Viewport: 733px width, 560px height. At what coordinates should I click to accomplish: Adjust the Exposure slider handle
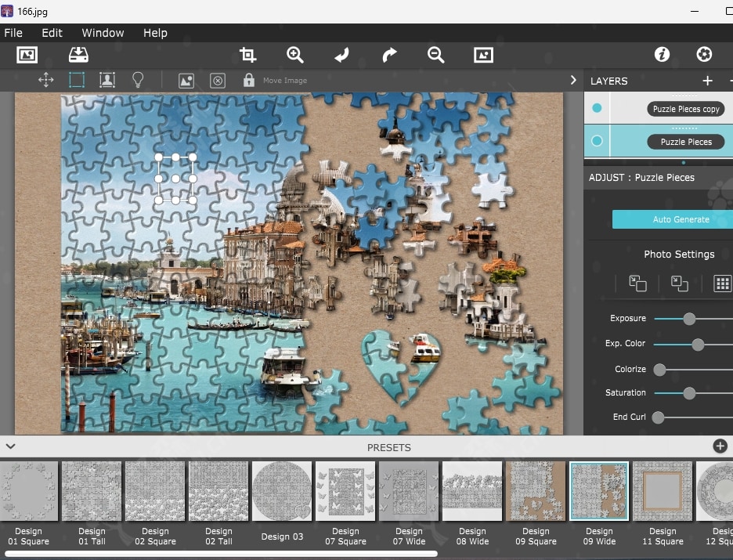click(x=689, y=319)
